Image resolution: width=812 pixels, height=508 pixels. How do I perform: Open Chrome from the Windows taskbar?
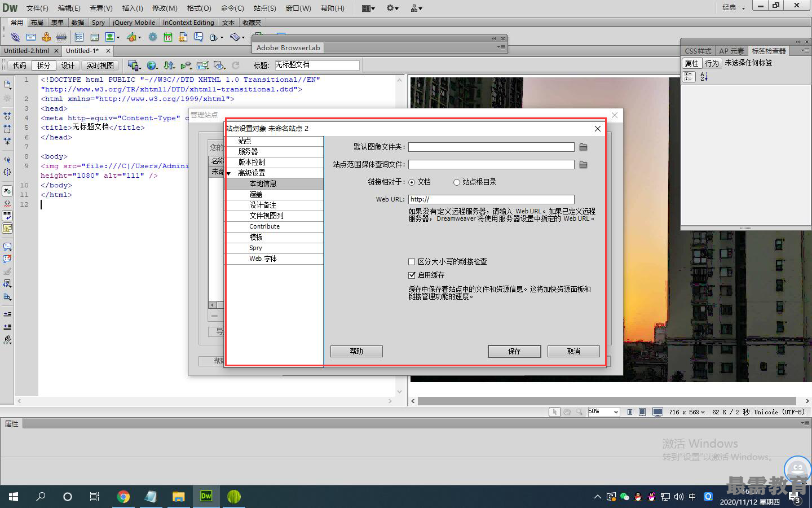[x=123, y=497]
